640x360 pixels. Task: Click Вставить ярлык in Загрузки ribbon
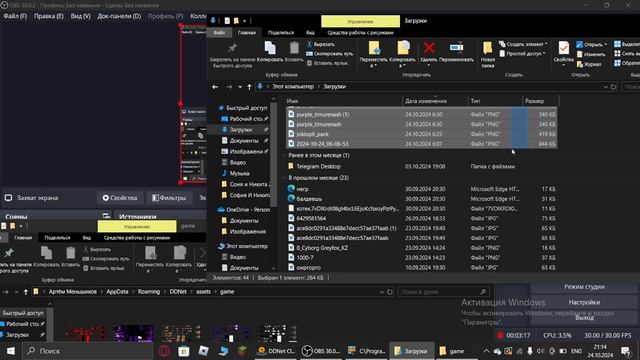pos(327,63)
